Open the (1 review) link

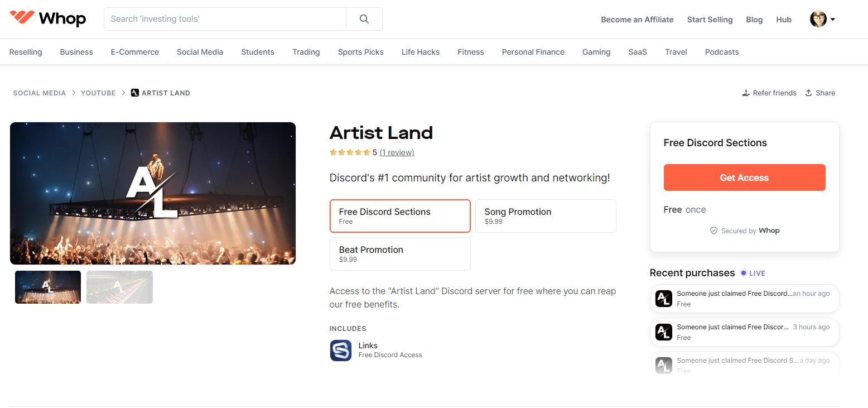point(397,152)
